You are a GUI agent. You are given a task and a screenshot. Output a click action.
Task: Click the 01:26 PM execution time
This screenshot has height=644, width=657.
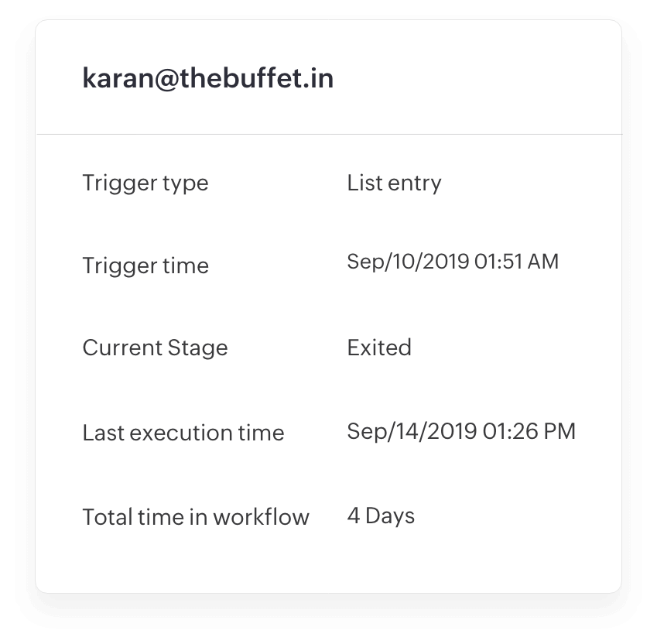(x=529, y=431)
